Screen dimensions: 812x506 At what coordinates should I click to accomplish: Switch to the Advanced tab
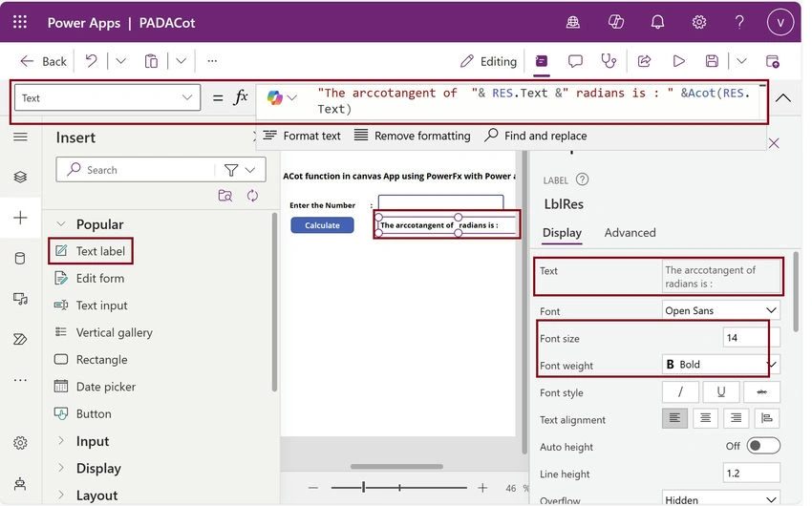tap(630, 233)
